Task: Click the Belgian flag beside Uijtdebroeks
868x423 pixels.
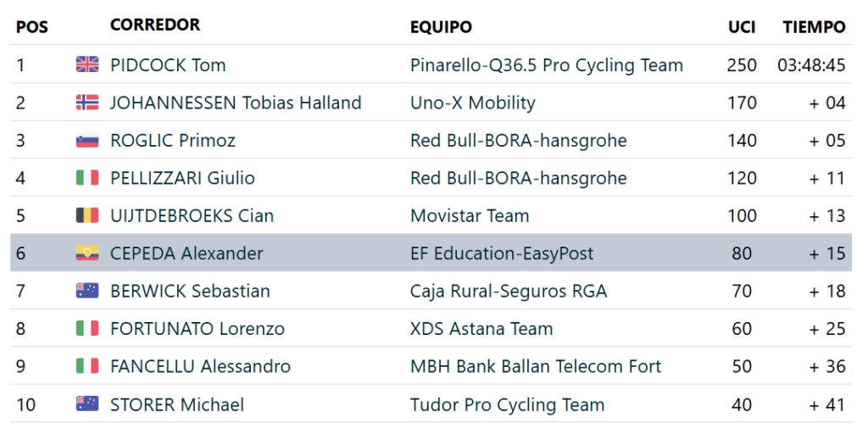Action: [x=87, y=215]
